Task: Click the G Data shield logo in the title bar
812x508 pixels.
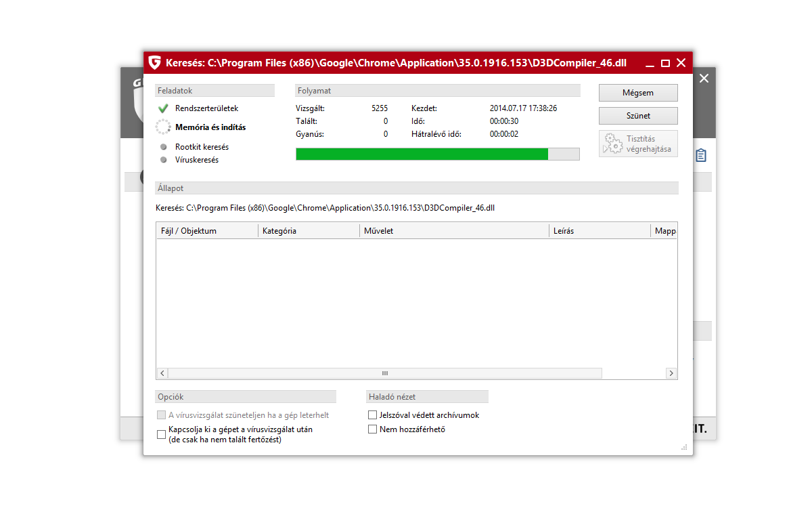Action: (154, 62)
